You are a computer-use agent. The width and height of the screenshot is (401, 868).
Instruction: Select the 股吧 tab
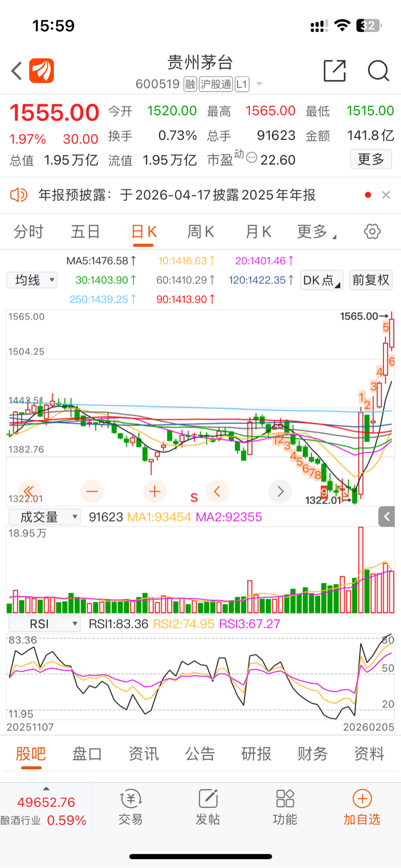[x=31, y=754]
